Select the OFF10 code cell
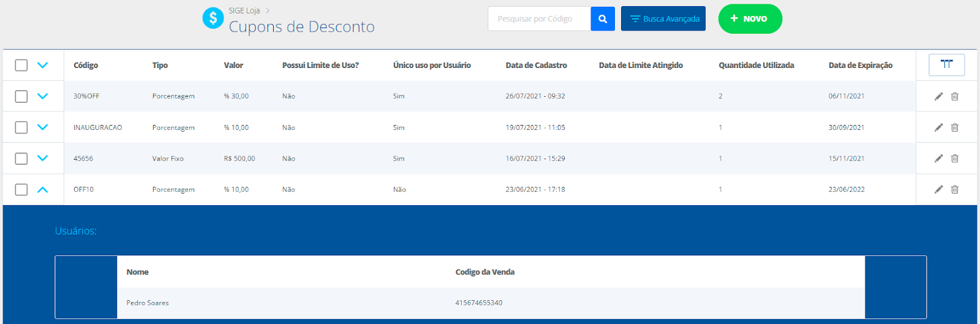The height and width of the screenshot is (324, 980). (x=84, y=189)
